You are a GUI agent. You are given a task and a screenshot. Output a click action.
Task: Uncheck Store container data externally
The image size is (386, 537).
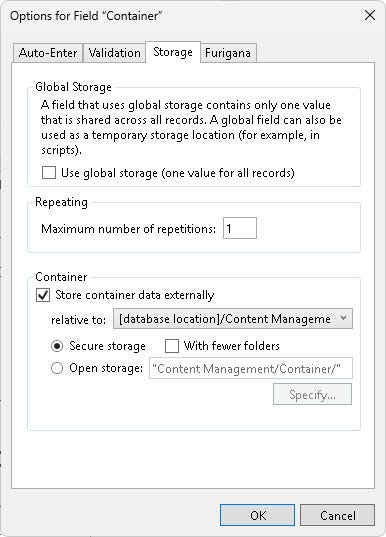coord(43,295)
